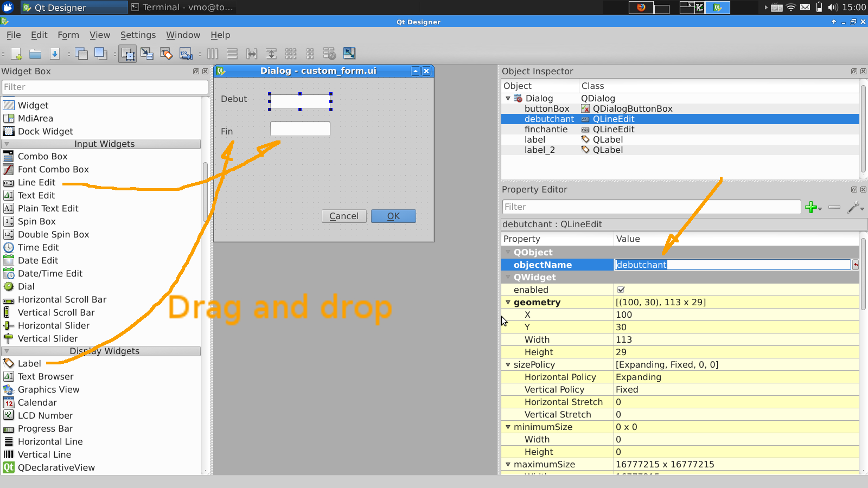Click the Save Form toolbar icon

(54, 54)
